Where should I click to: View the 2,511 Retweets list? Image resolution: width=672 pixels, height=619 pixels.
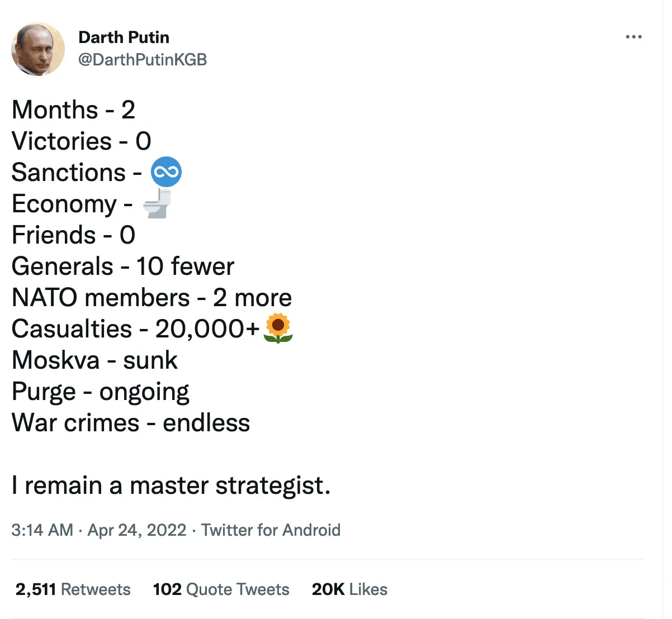tap(73, 589)
